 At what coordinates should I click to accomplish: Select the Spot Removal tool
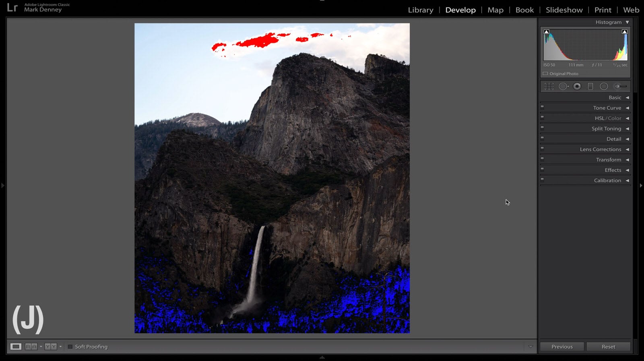(x=563, y=86)
